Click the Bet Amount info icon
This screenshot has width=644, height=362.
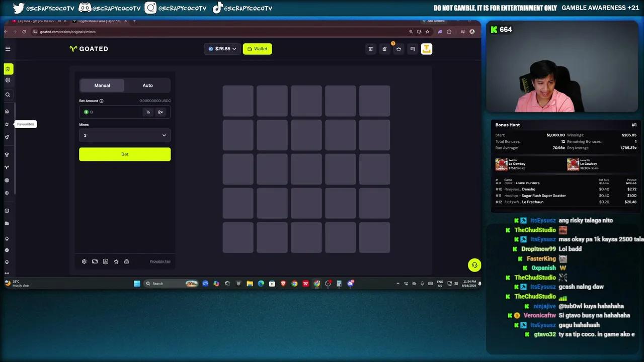[x=101, y=101]
